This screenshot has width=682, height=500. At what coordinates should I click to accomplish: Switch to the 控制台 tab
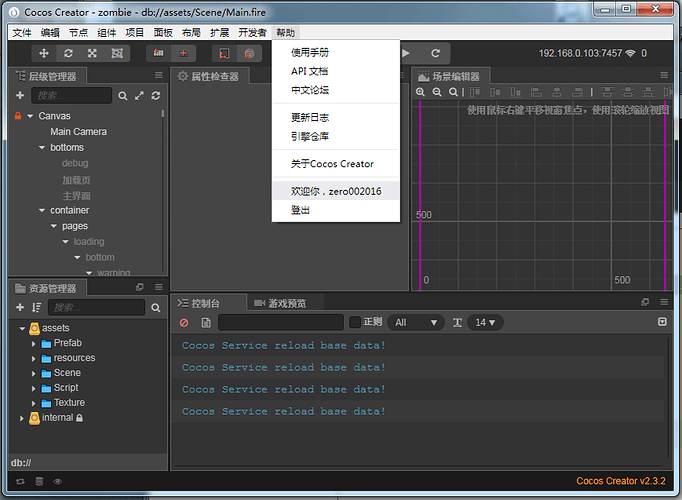pos(206,303)
